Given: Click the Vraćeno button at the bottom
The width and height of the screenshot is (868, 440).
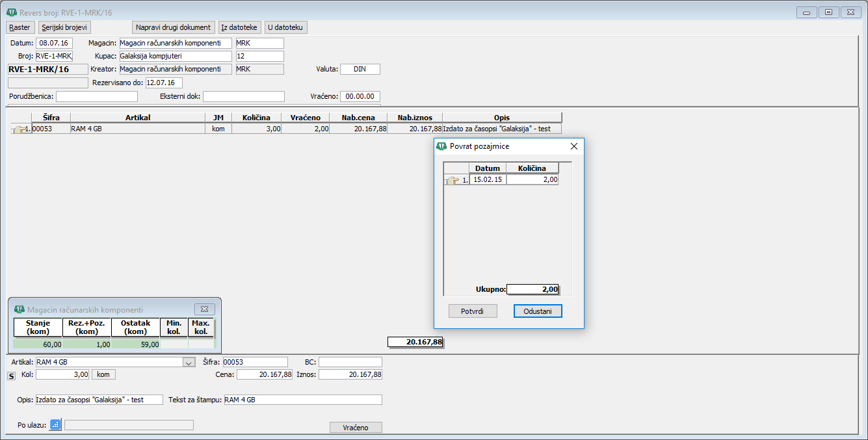Looking at the screenshot, I should 356,427.
